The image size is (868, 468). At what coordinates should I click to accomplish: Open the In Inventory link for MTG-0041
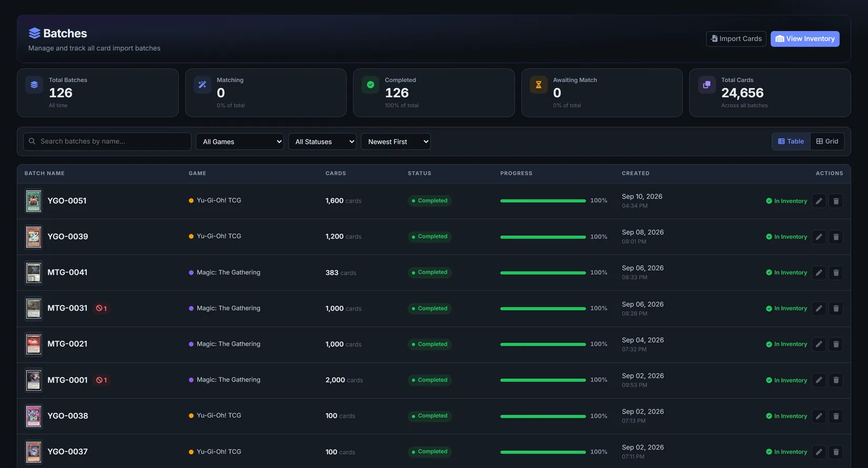[786, 272]
